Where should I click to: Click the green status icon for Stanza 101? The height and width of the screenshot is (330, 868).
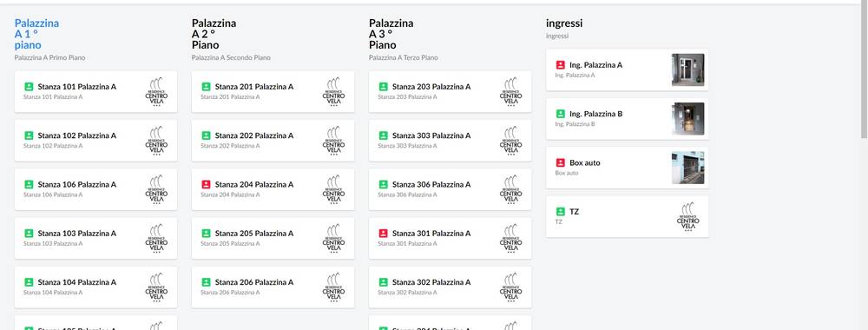click(29, 87)
